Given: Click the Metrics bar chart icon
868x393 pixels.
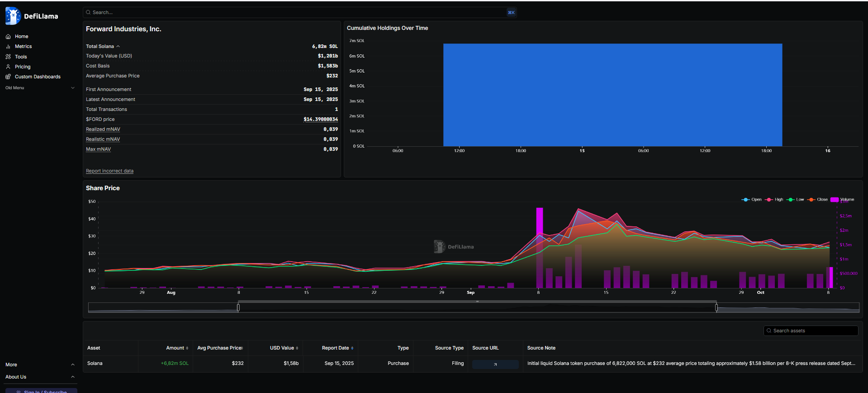Looking at the screenshot, I should (x=8, y=47).
